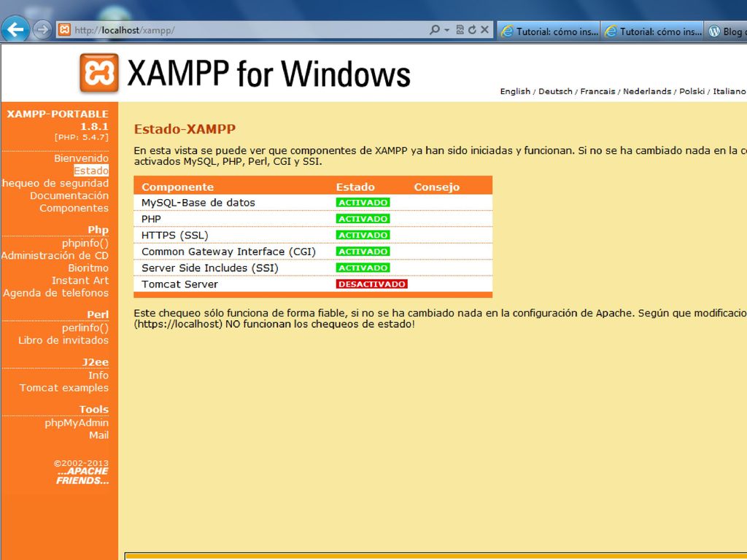This screenshot has width=747, height=560.
Task: Open Libro de invitados link
Action: (x=63, y=341)
